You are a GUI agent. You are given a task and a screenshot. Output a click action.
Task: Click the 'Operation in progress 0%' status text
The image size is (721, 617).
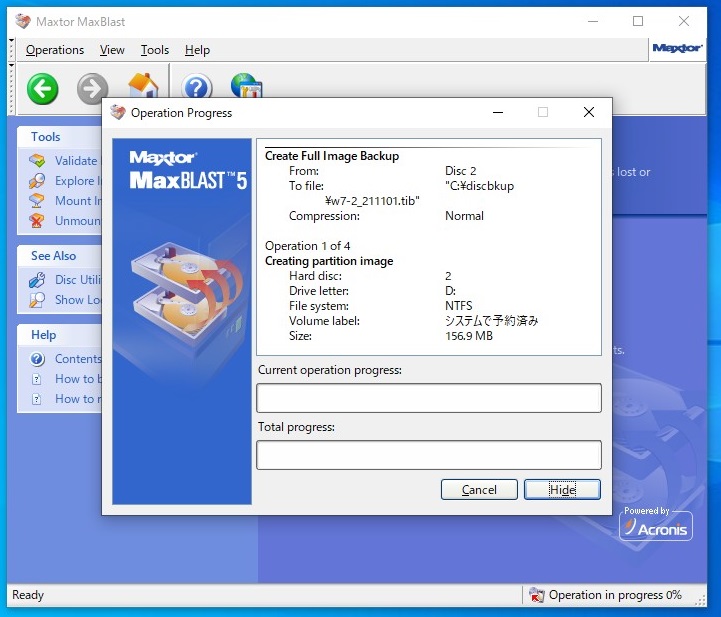[x=615, y=595]
